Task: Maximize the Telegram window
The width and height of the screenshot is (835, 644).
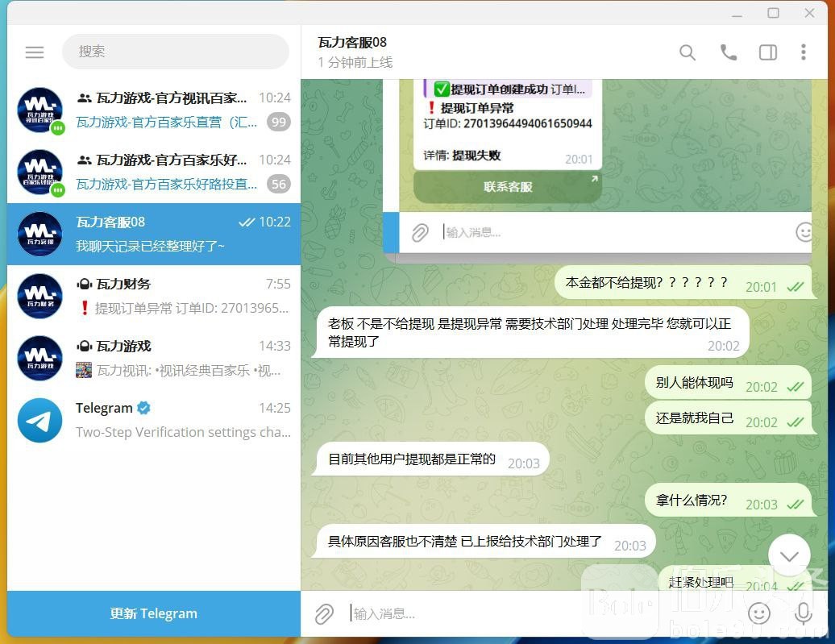Action: (773, 13)
